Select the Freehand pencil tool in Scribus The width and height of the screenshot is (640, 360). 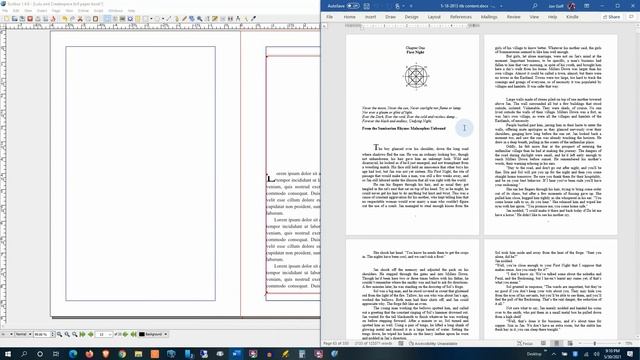184,18
